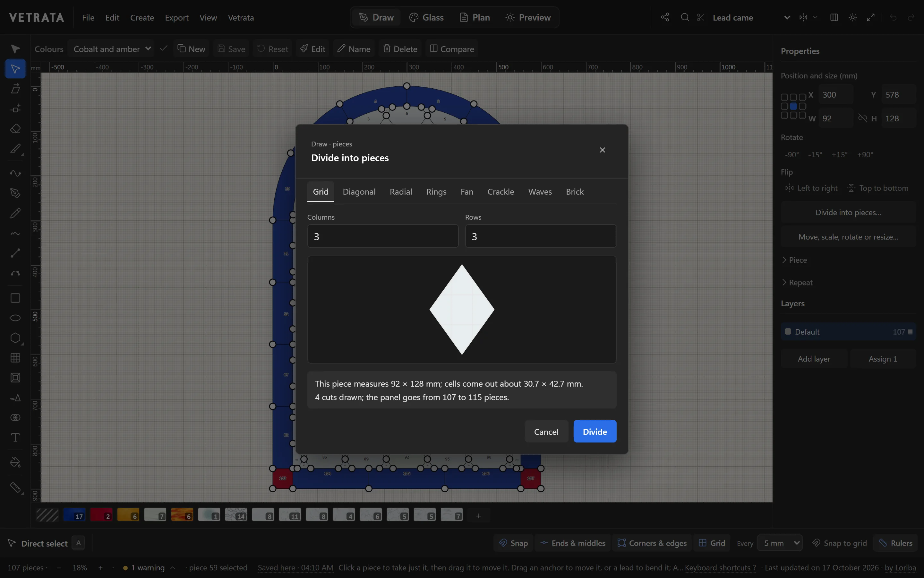Switch to the Crackle tab
Image resolution: width=924 pixels, height=578 pixels.
(x=501, y=191)
